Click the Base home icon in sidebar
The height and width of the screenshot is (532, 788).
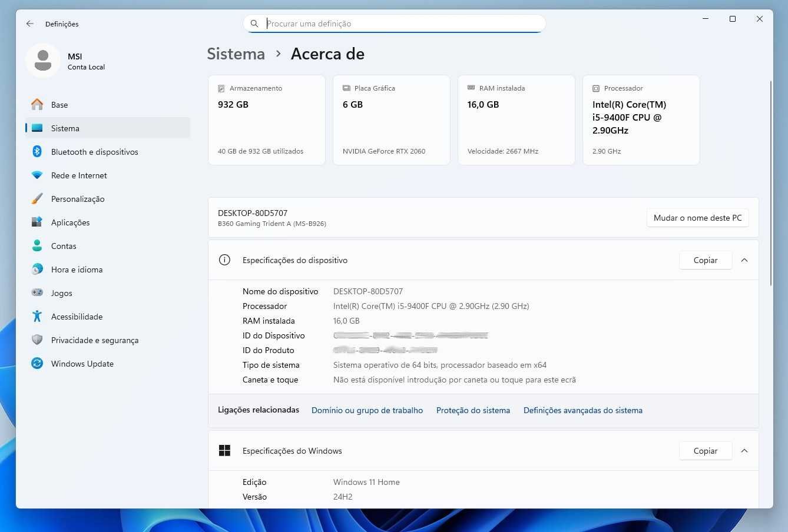37,105
